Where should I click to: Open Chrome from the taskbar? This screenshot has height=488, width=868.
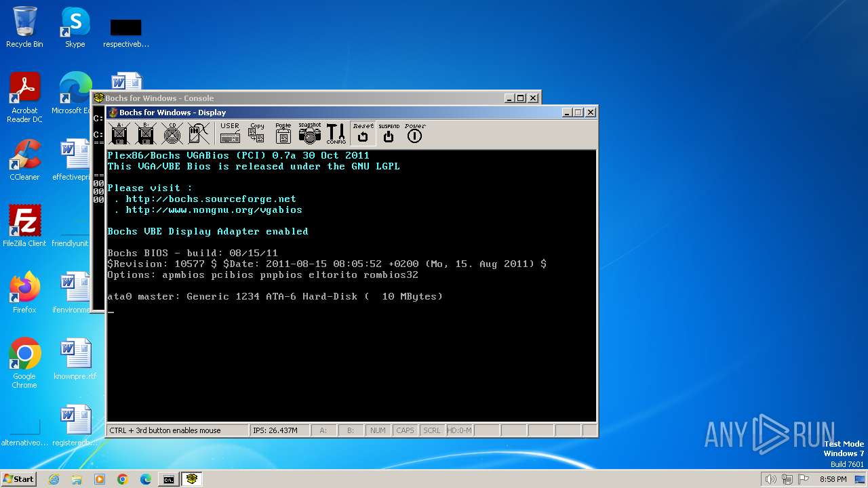pyautogui.click(x=123, y=479)
